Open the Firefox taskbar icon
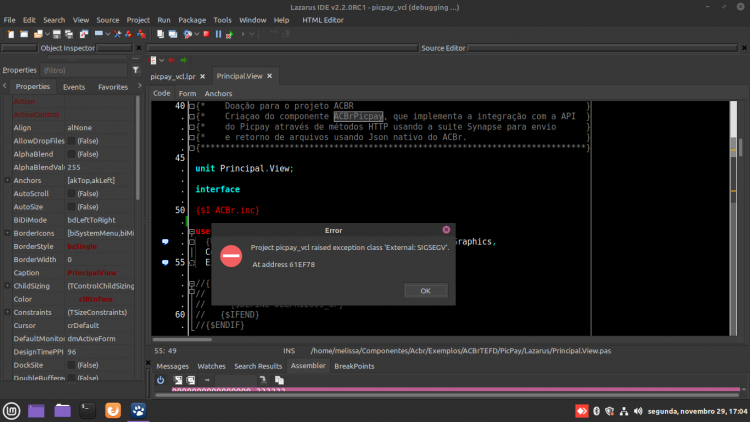The height and width of the screenshot is (422, 750). point(113,411)
